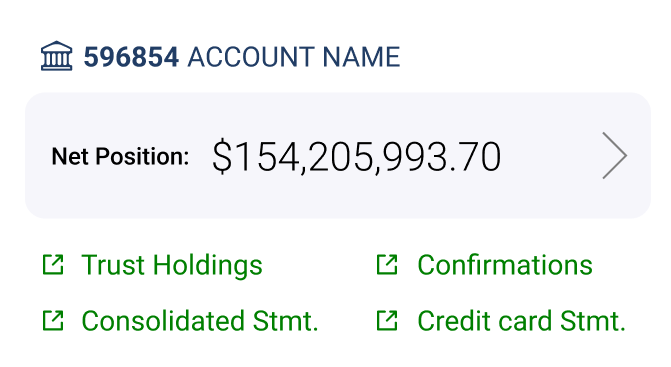Click the $154,205,993.70 balance amount
This screenshot has width=671, height=367.
(356, 157)
